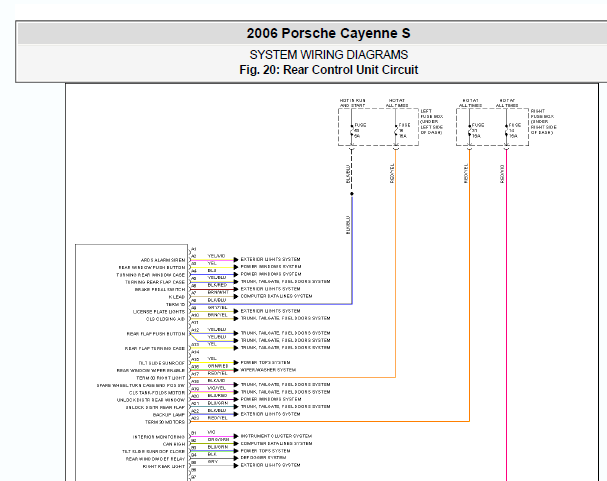
Task: Click the 'UNLOCK DISTR REAR FLAP' label
Action: tap(155, 407)
